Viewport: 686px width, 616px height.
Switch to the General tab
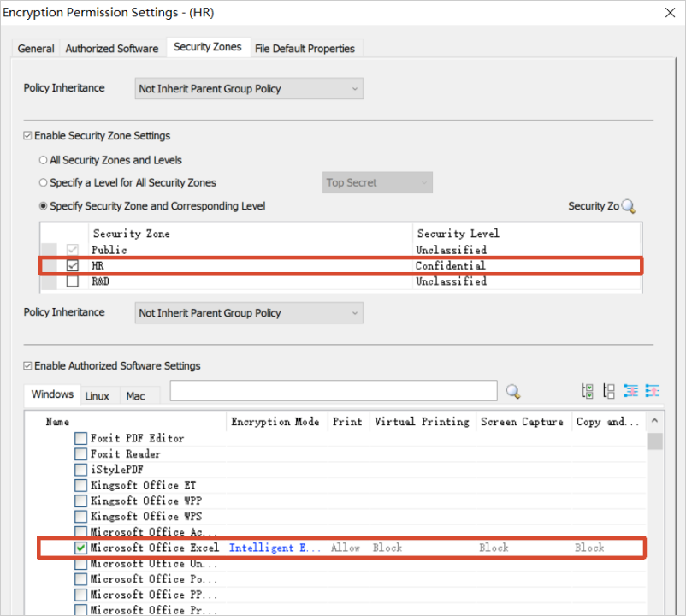[36, 49]
